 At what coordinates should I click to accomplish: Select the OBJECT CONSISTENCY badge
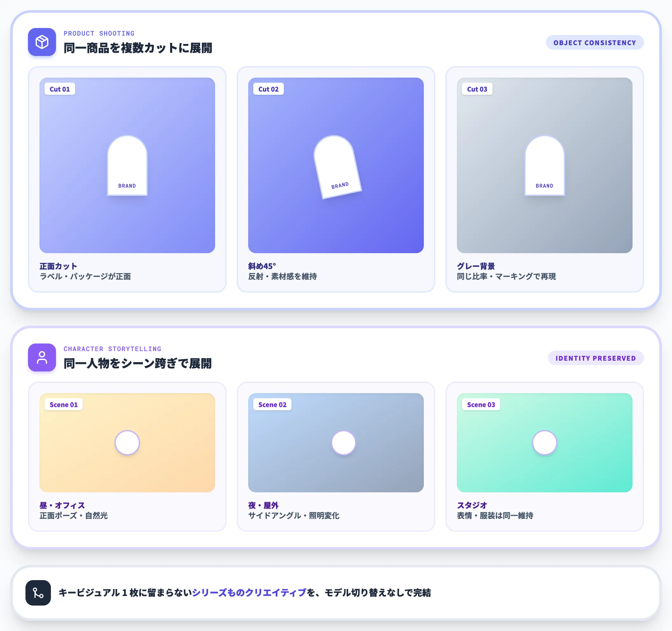[595, 43]
